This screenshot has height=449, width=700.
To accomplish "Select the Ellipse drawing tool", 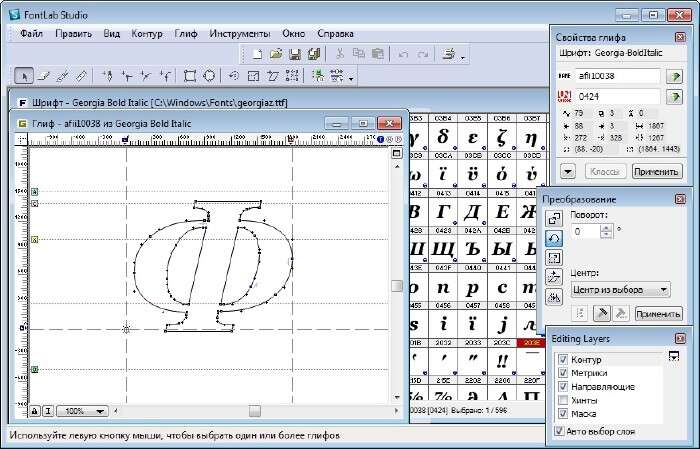I will [209, 76].
